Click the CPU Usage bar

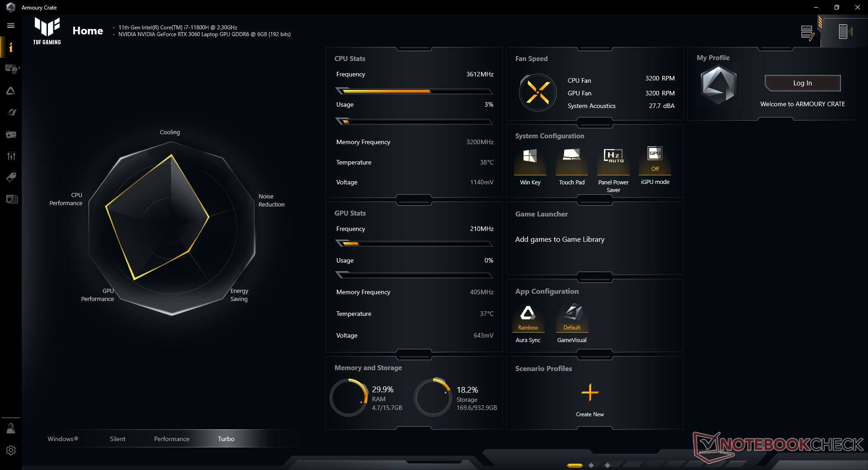point(414,122)
